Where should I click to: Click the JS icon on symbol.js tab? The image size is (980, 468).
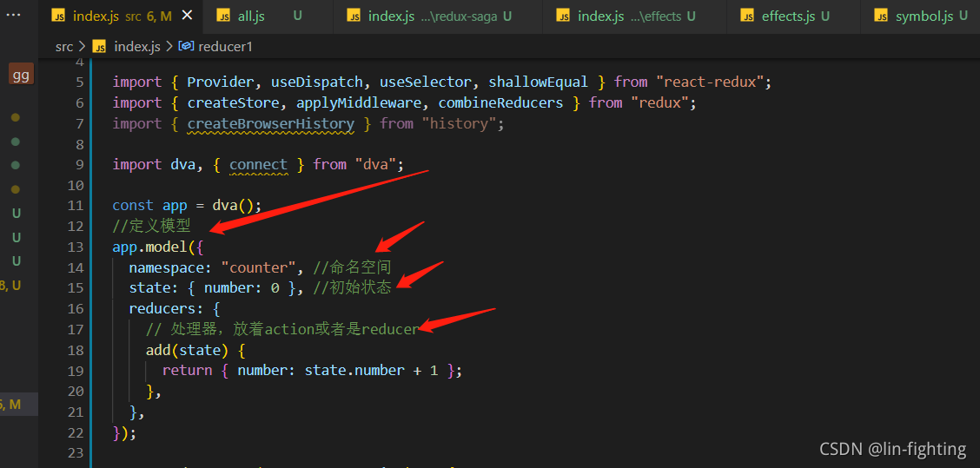[x=882, y=16]
